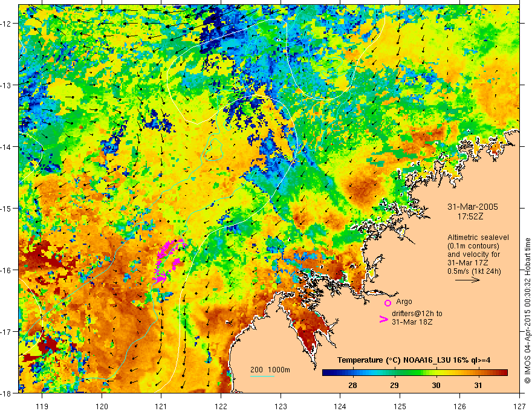Image resolution: width=532 pixels, height=411 pixels.
Task: Click latitude axis label -16
Action: pyautogui.click(x=7, y=270)
